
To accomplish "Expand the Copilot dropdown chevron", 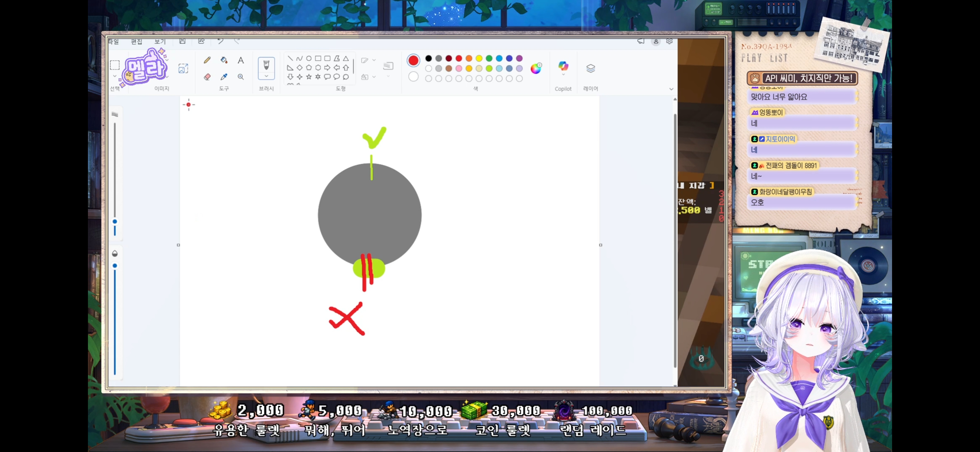I will pyautogui.click(x=563, y=75).
